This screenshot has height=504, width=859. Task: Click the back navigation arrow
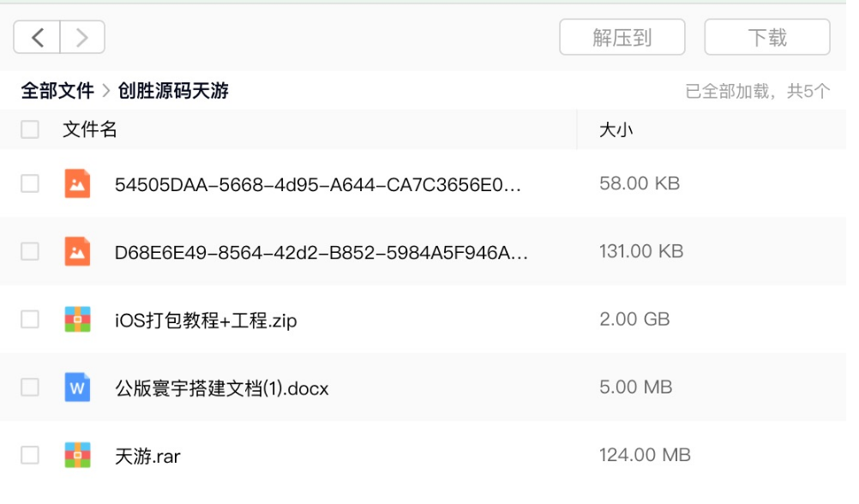coord(37,37)
